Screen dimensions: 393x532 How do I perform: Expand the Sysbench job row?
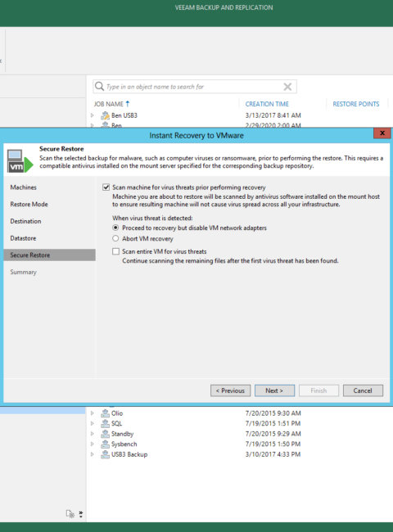[93, 444]
